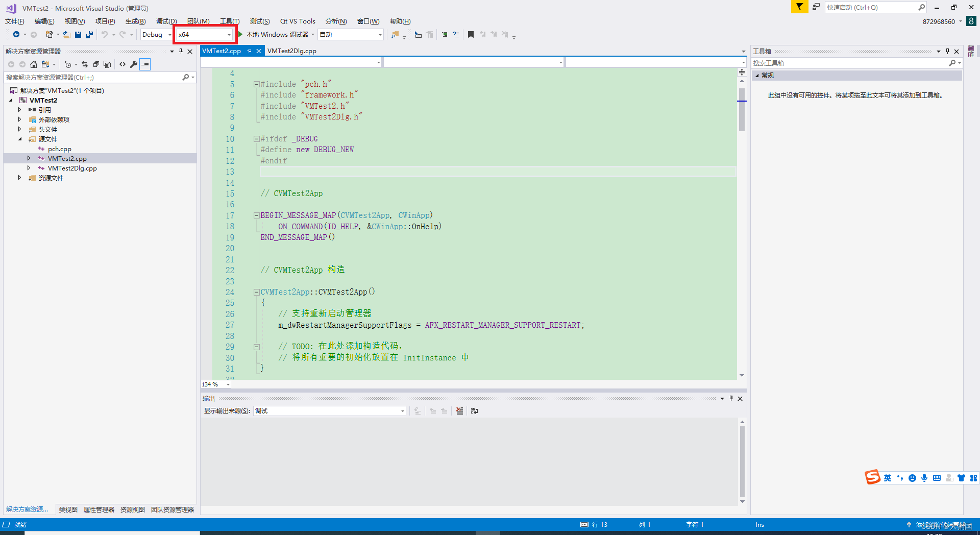980x535 pixels.
Task: Click the View Code icon in Solution Explorer
Action: tap(122, 64)
